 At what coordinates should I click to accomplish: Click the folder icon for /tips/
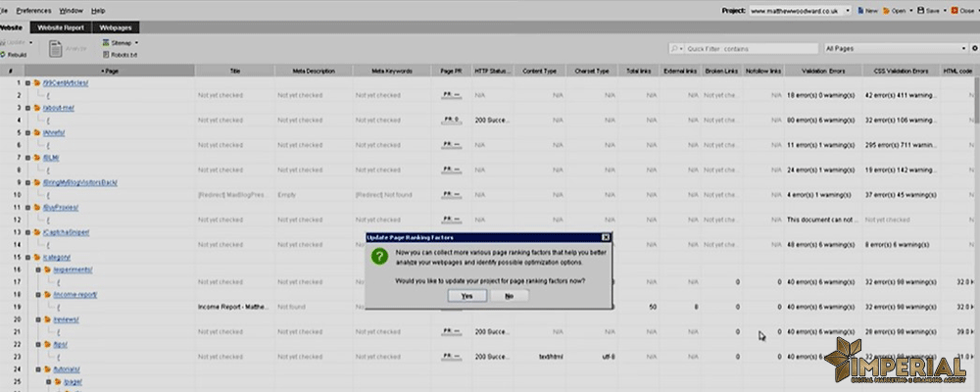[47, 344]
